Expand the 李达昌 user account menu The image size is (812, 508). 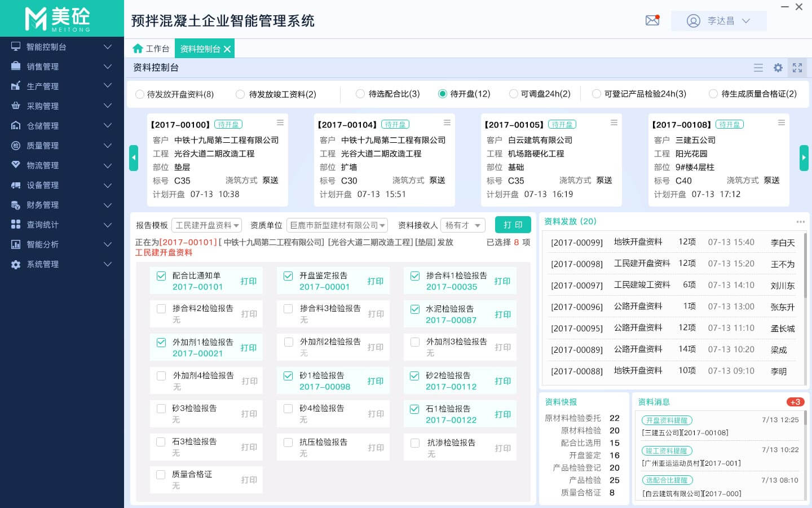(x=718, y=21)
